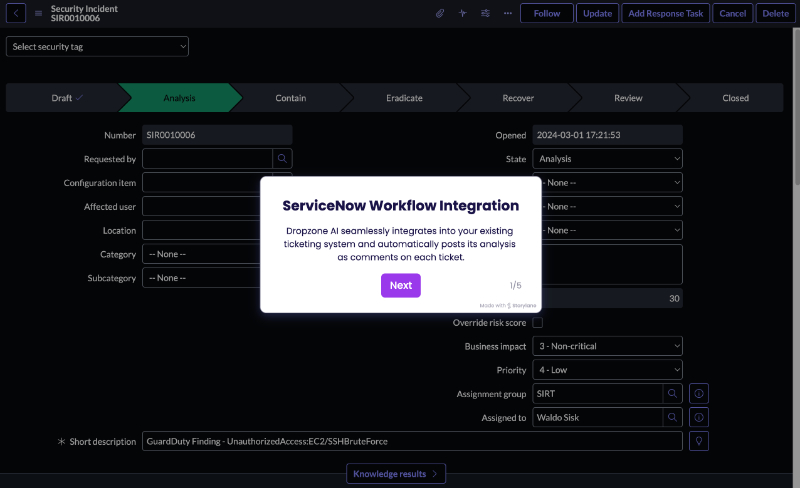Expand the Business impact dropdown
Viewport: 800px width, 488px height.
608,346
